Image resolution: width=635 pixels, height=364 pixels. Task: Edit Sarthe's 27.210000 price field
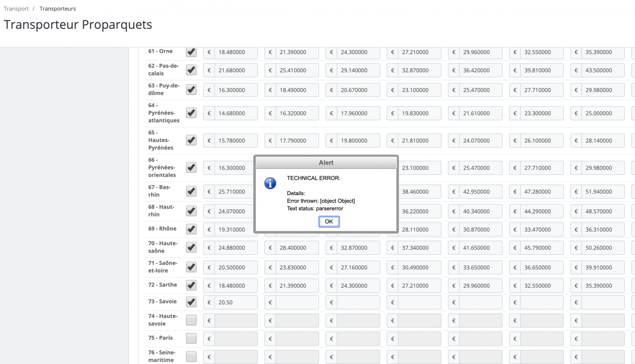point(419,286)
